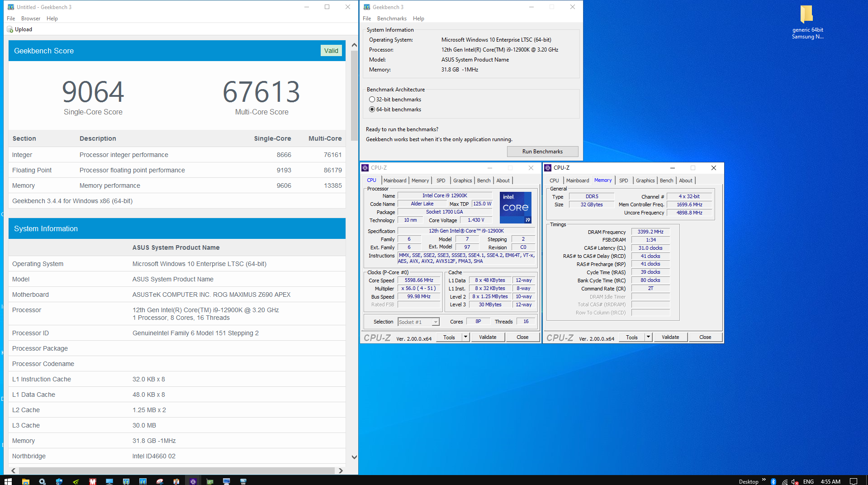Viewport: 868px width, 485px height.
Task: Open Help menu in the Geekbench 3 benchmark window
Action: tap(418, 19)
